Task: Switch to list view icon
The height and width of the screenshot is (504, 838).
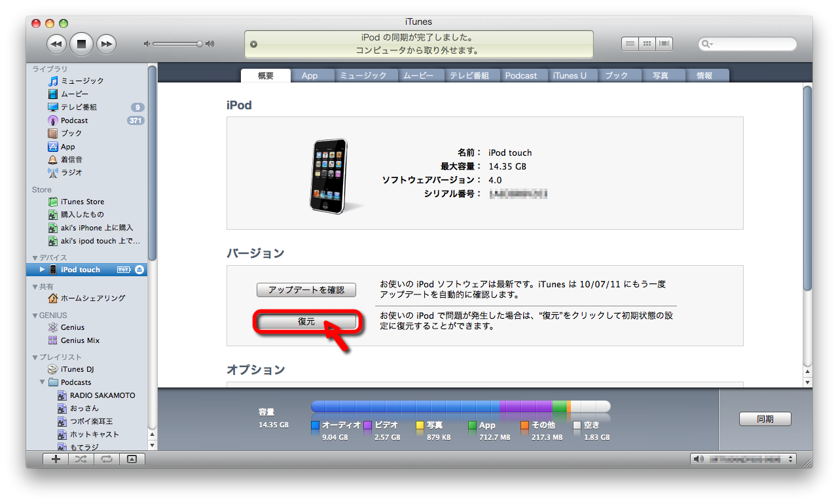Action: tap(630, 44)
